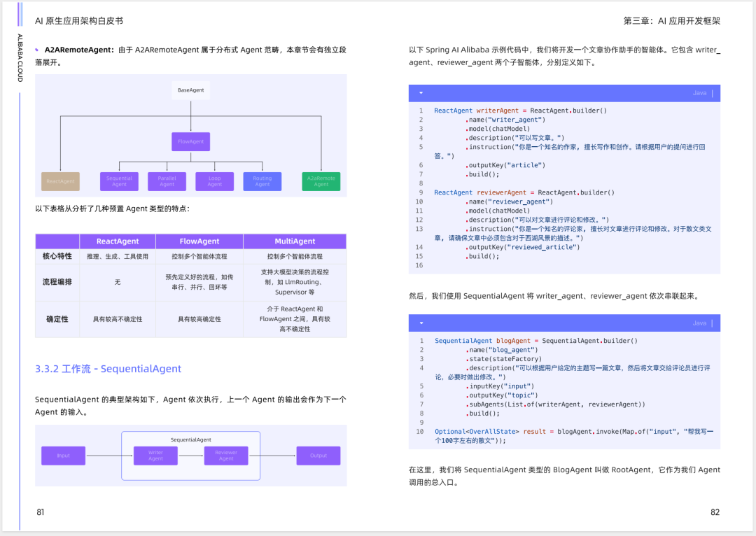Click the code line .subAgents(List.of(writerAgent, reviewerAgent))

point(555,404)
